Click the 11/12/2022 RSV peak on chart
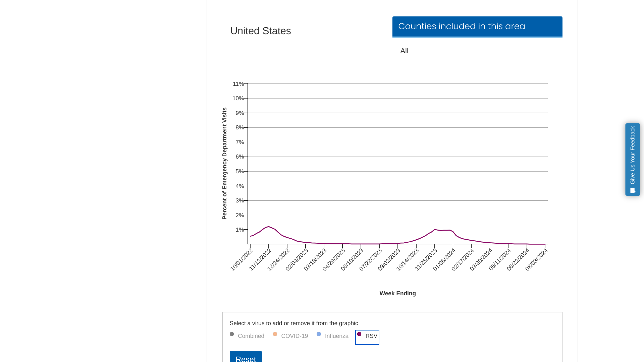 pyautogui.click(x=269, y=227)
